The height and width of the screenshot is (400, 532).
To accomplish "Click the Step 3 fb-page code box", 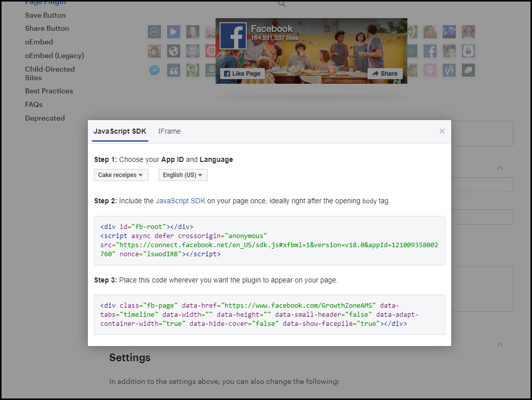I will (269, 315).
